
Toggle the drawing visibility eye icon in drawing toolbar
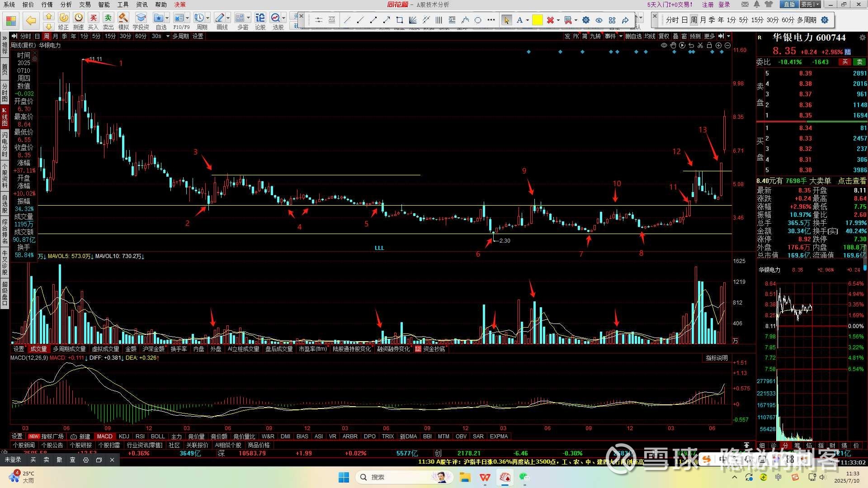599,20
